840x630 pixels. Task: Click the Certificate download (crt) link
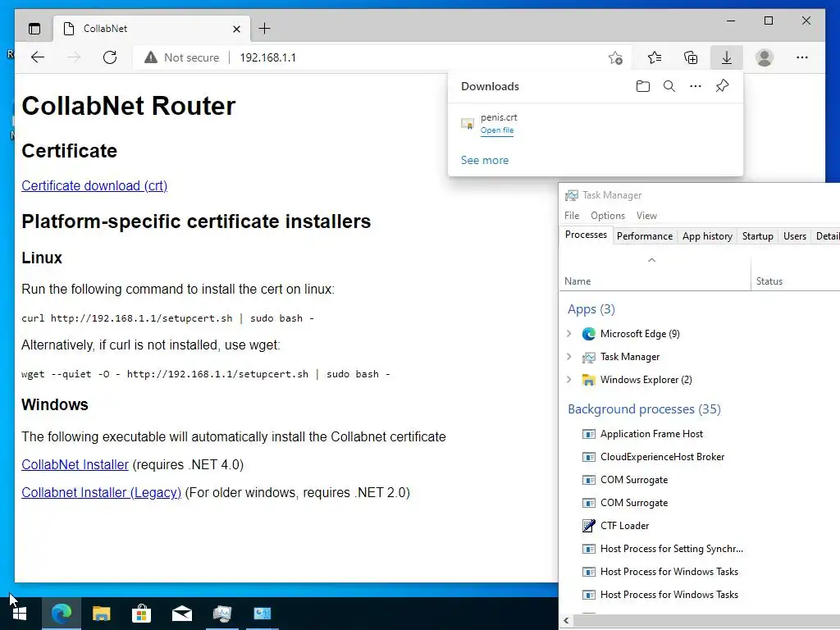(x=94, y=185)
